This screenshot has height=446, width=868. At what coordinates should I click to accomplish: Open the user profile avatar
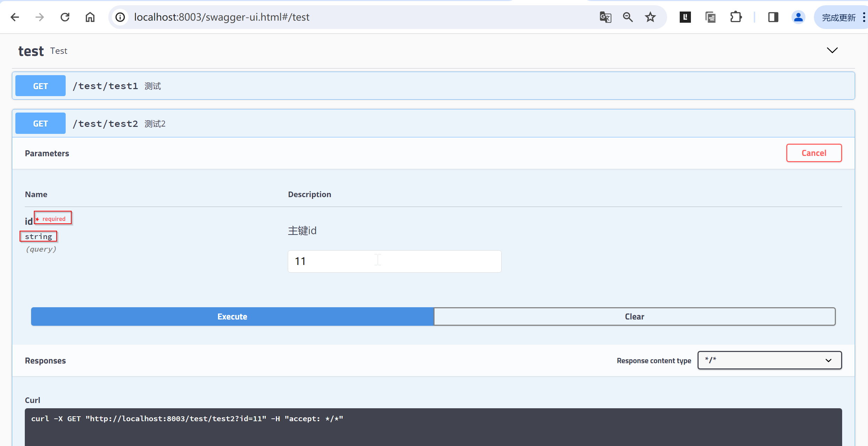(x=798, y=17)
